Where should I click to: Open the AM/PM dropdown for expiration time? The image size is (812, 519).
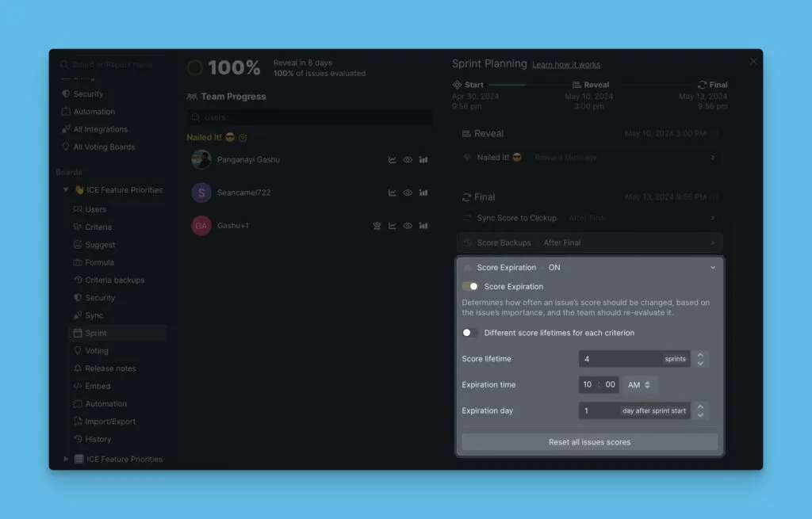coord(639,385)
